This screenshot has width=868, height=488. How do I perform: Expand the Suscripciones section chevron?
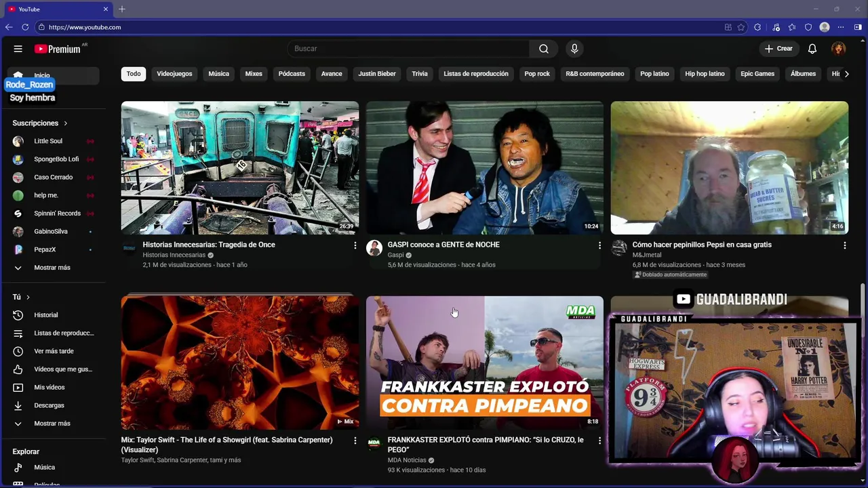(66, 123)
